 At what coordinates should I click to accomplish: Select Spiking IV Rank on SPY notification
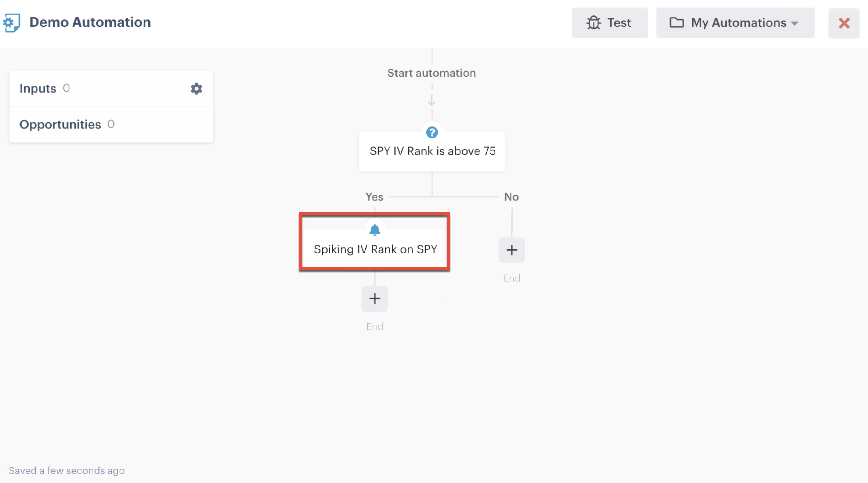click(x=375, y=249)
